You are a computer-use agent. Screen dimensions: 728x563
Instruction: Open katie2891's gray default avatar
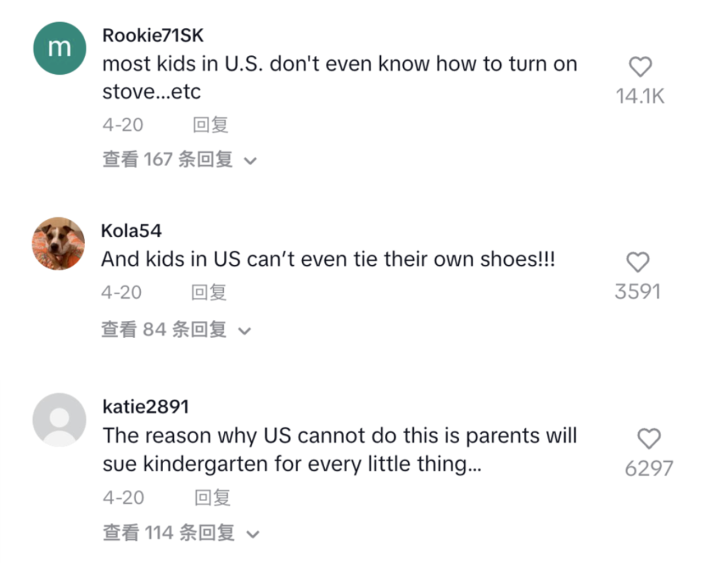[x=59, y=419]
